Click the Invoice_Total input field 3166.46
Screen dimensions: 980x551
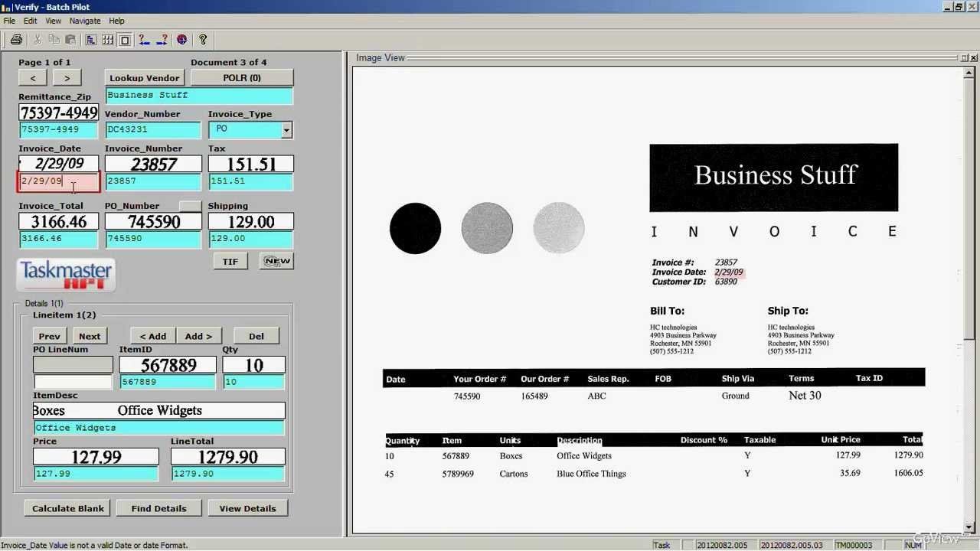point(59,239)
